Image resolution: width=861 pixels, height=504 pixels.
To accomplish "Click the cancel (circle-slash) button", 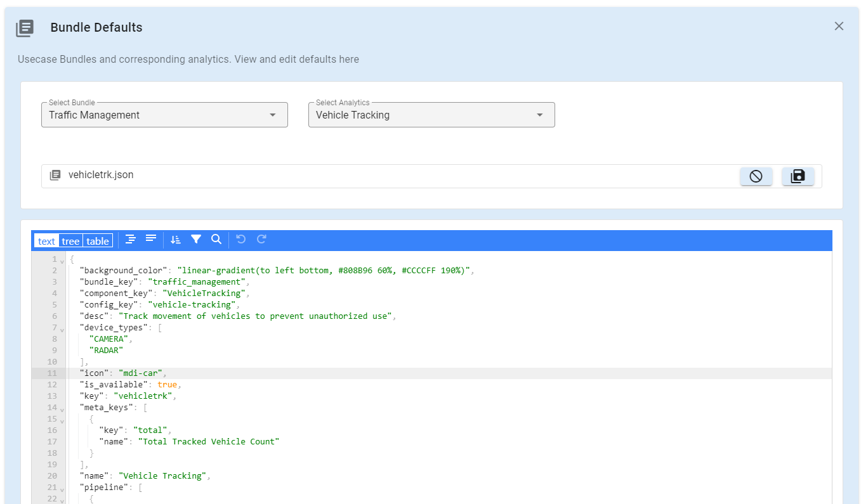I will (756, 176).
